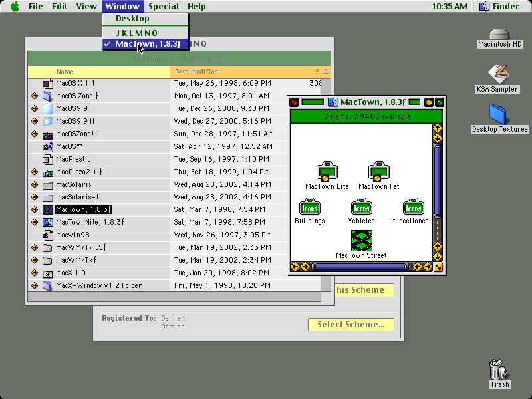The image size is (532, 399).
Task: Click MacTown window horizontal scroll thumb
Action: 360,267
